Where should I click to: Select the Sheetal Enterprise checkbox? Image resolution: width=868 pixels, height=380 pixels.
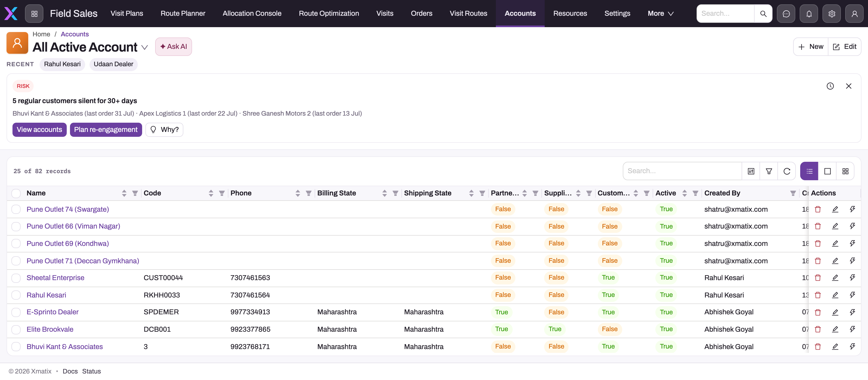click(x=16, y=278)
